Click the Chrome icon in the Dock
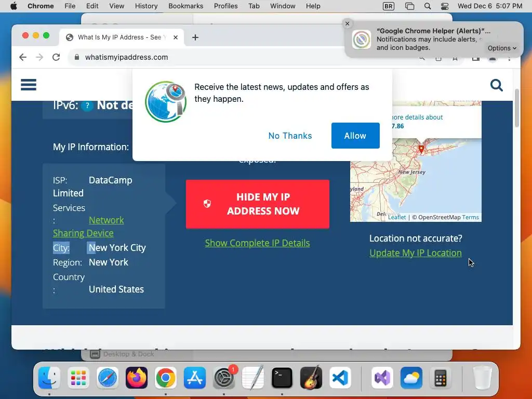532x399 pixels. [x=166, y=378]
